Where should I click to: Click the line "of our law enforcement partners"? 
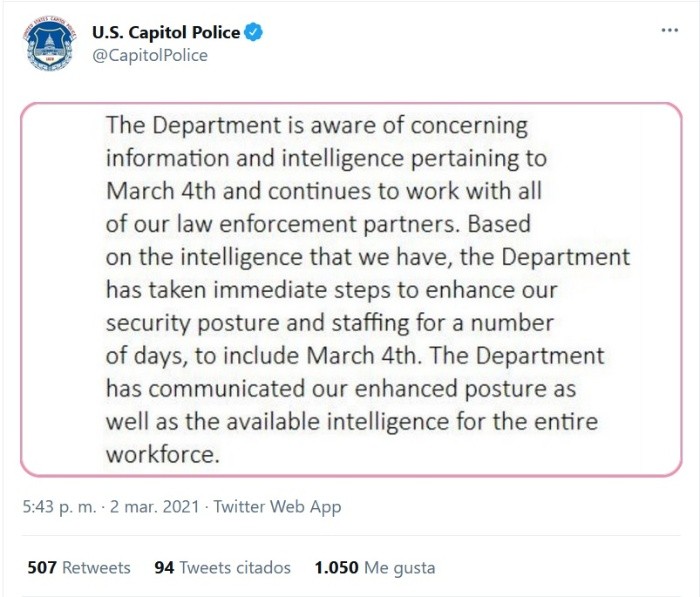click(320, 224)
